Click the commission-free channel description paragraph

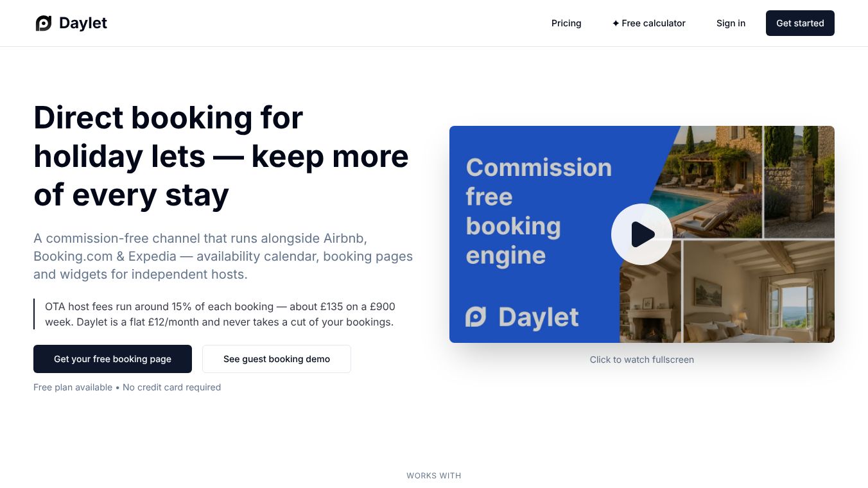[x=223, y=256]
